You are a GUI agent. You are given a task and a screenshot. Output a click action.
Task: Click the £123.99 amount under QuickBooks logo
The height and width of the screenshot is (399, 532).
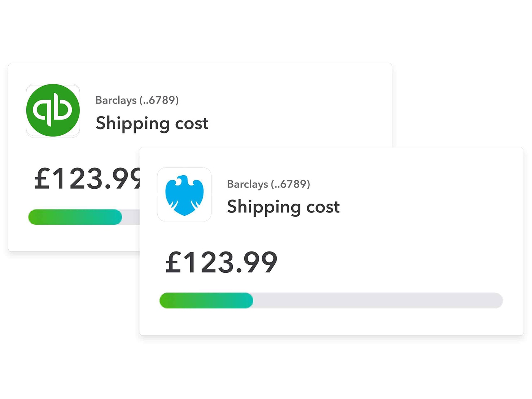pos(87,178)
